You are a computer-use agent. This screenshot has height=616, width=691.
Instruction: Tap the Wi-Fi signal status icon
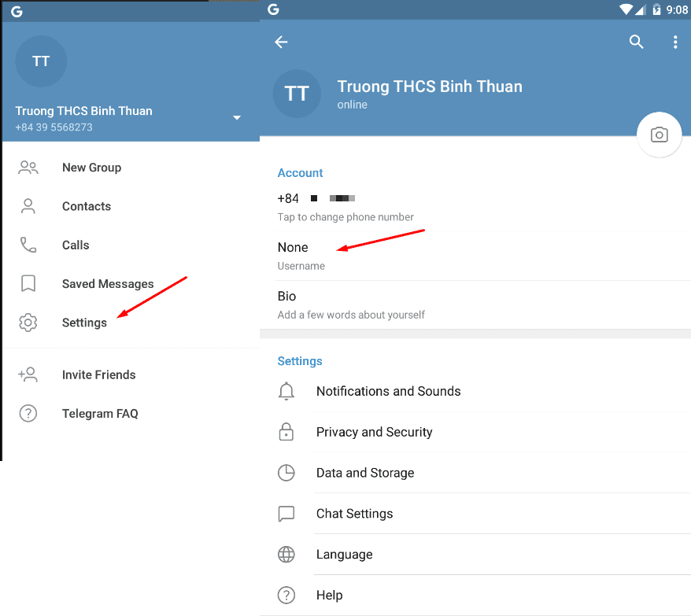pyautogui.click(x=626, y=9)
